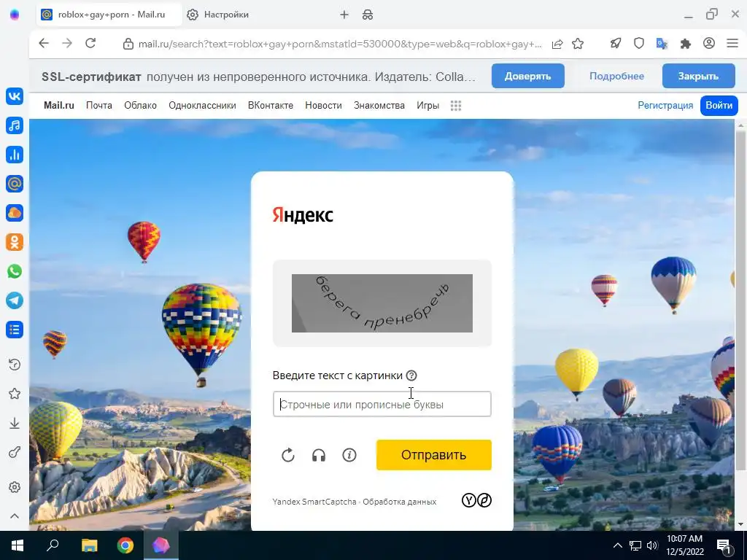Open ВКонтакте in the portal menu
The height and width of the screenshot is (560, 747).
coord(271,105)
